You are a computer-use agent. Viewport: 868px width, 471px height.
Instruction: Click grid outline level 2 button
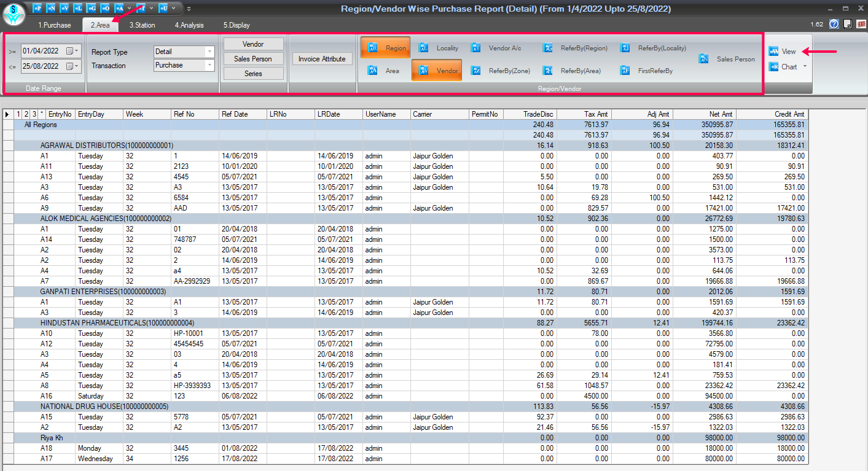tap(26, 114)
